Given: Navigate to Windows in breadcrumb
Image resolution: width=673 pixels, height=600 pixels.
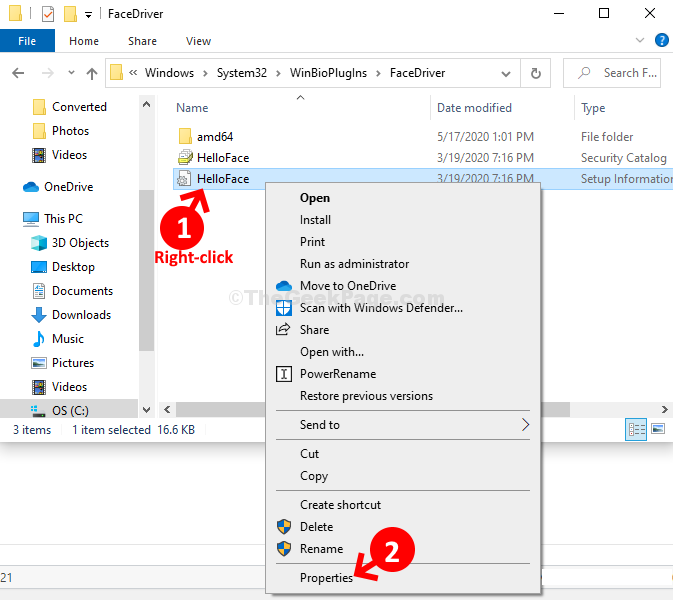Looking at the screenshot, I should 169,73.
